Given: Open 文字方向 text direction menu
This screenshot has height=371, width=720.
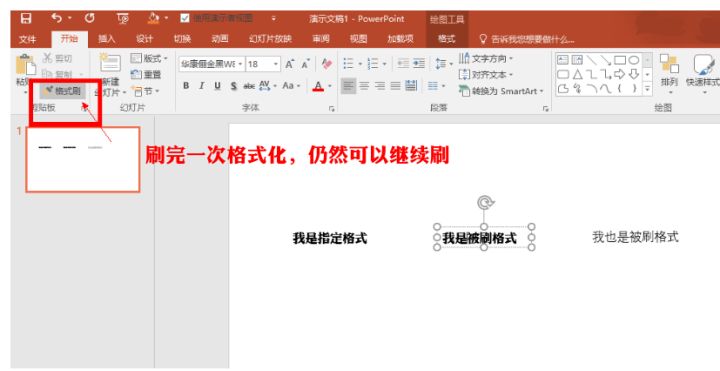Looking at the screenshot, I should click(x=486, y=59).
